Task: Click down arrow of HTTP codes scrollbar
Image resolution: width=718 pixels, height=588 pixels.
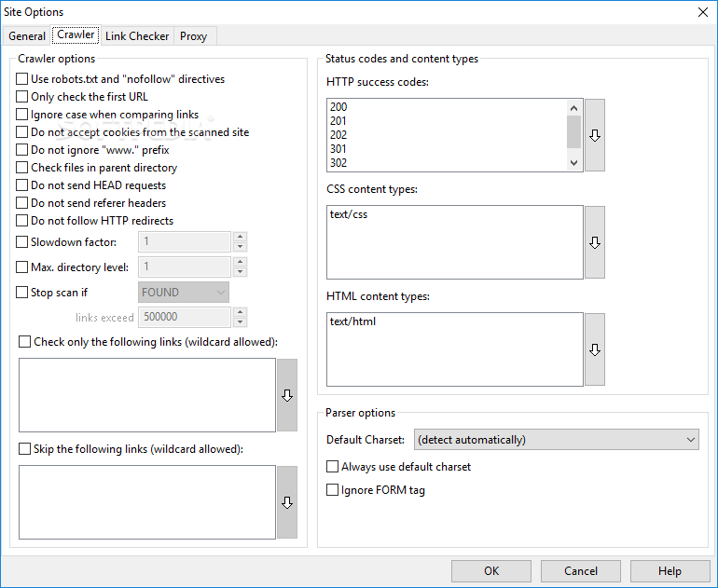Action: point(573,162)
